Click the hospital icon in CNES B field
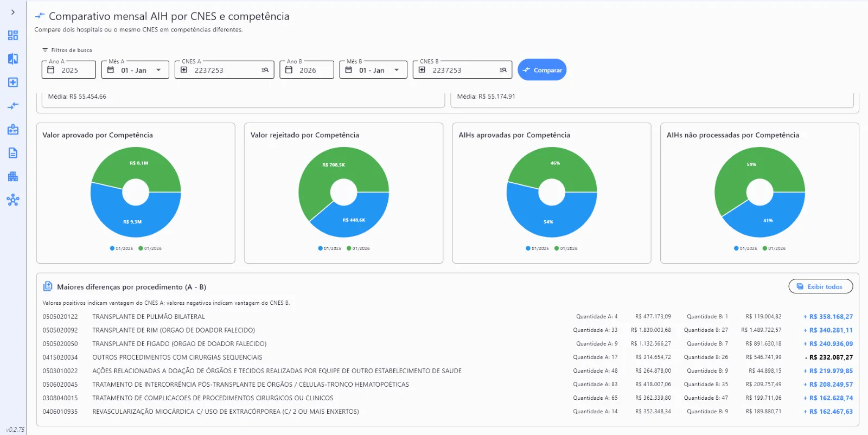This screenshot has width=868, height=435. [422, 70]
